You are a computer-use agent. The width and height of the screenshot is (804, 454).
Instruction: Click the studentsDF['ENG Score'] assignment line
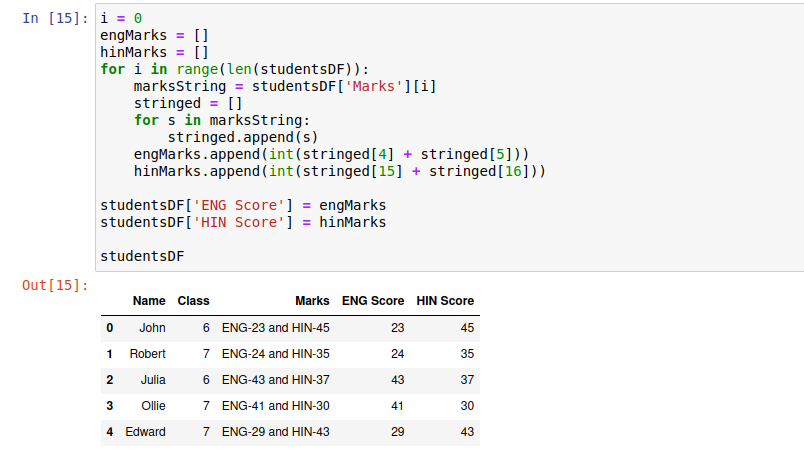(x=243, y=205)
